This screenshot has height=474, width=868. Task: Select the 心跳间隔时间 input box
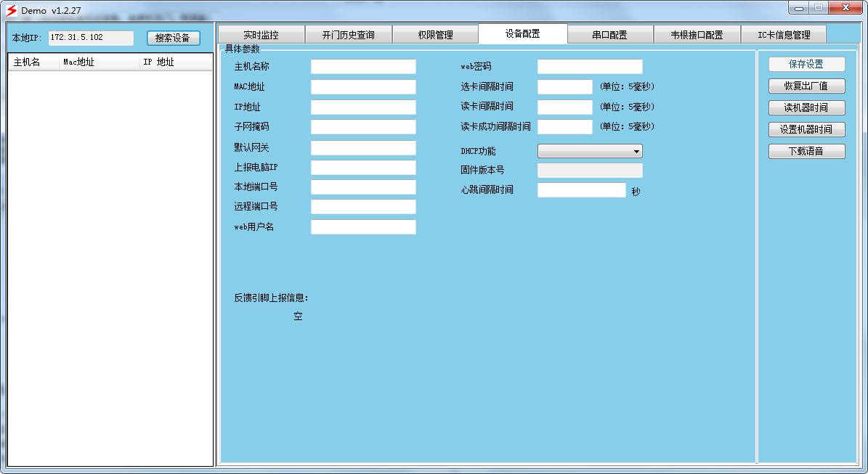point(581,190)
